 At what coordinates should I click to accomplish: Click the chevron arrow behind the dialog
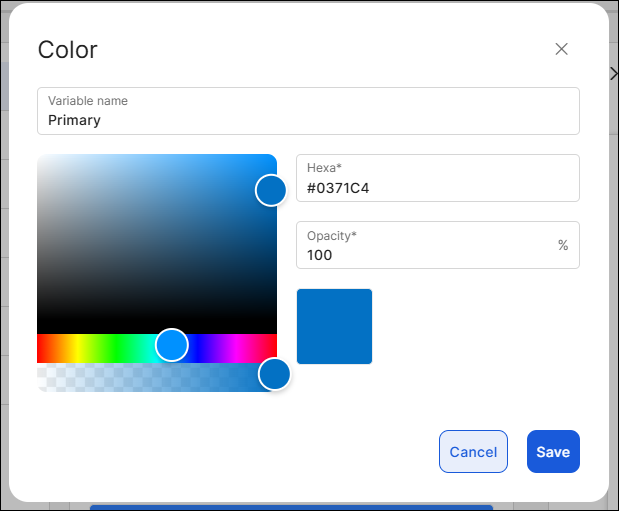pos(613,74)
